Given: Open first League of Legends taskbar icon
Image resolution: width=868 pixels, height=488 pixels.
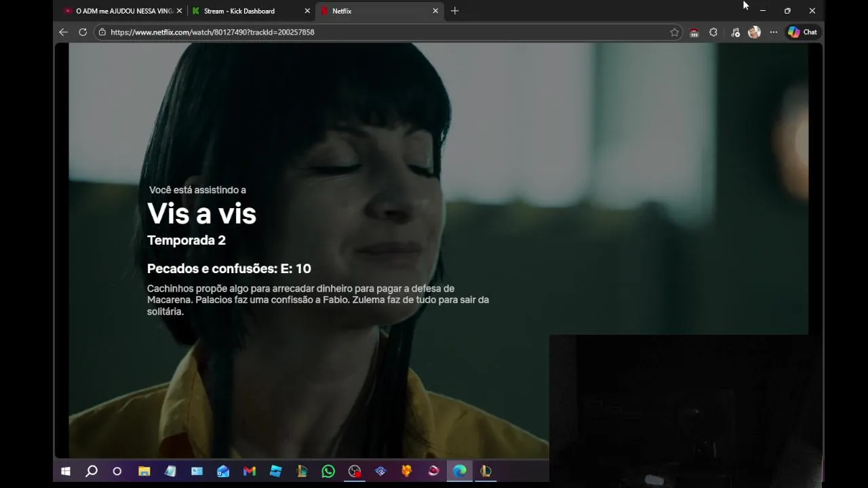Looking at the screenshot, I should 302,471.
